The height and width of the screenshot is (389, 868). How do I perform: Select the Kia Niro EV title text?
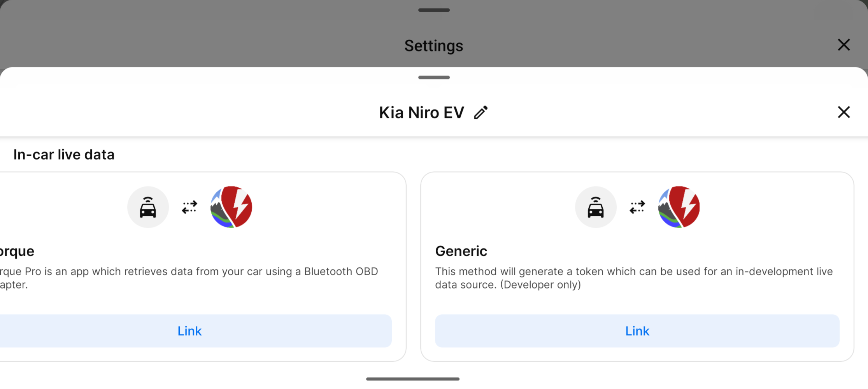tap(422, 113)
